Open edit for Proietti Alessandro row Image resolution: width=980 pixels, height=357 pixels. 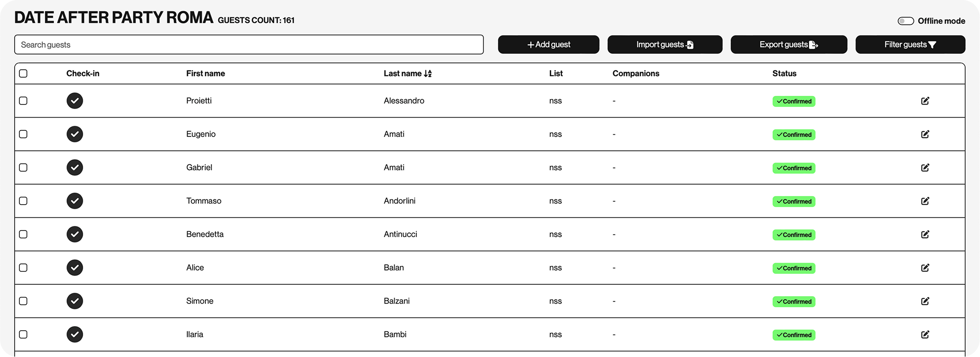click(925, 101)
